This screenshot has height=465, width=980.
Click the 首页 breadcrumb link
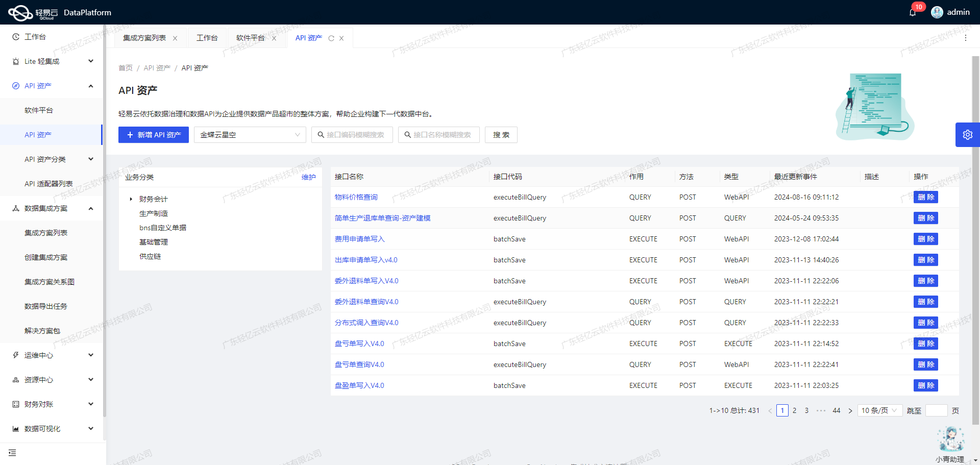click(x=126, y=68)
